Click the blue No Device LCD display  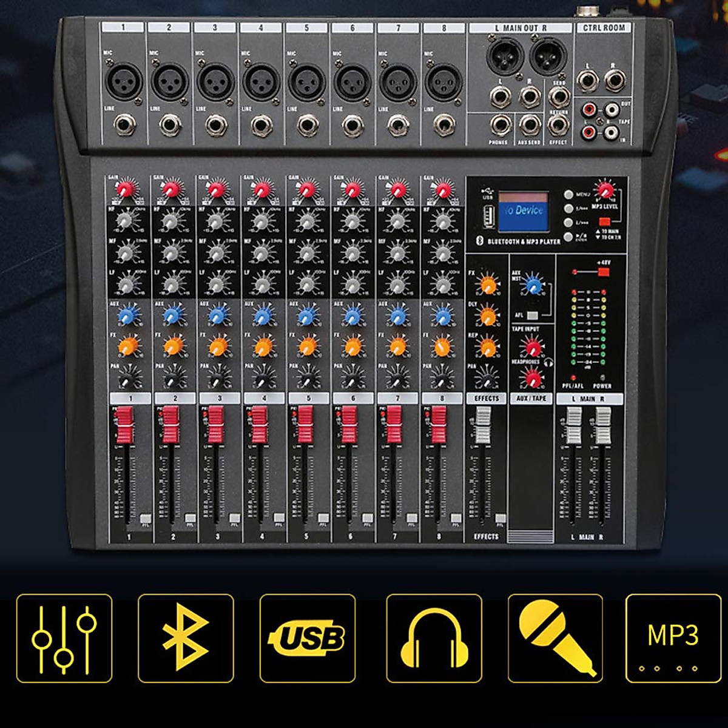pyautogui.click(x=523, y=212)
